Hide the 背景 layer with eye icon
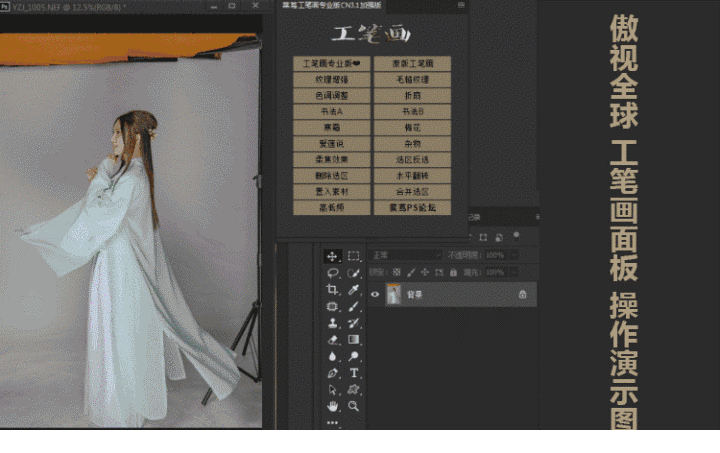 click(x=375, y=294)
